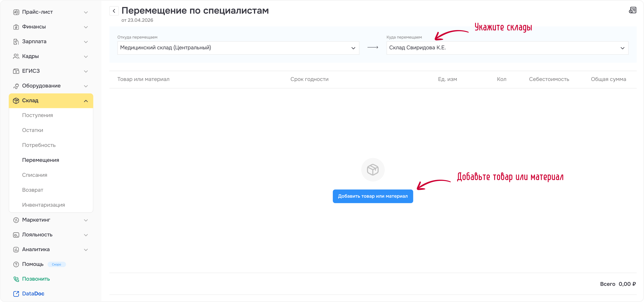Viewport: 644px width, 302px height.
Task: Click the ЕГИСЗ medical case icon
Action: tap(16, 71)
